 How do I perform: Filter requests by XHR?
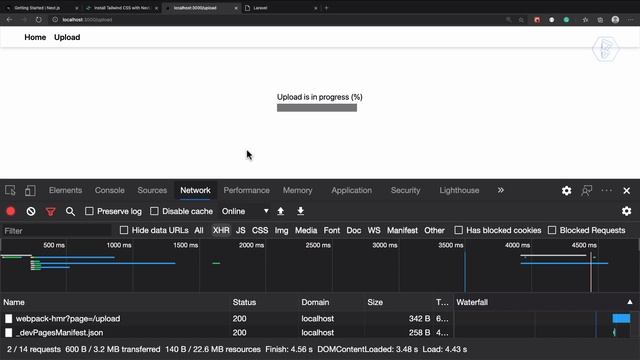[x=221, y=230]
